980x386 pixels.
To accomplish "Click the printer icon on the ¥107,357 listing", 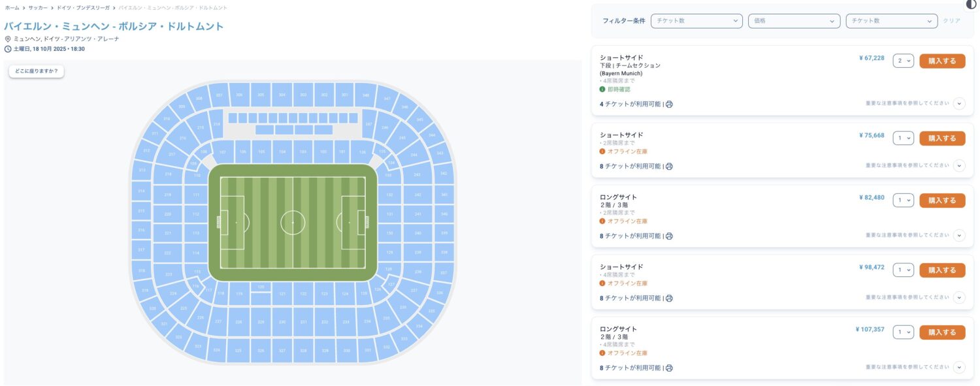I will 669,368.
